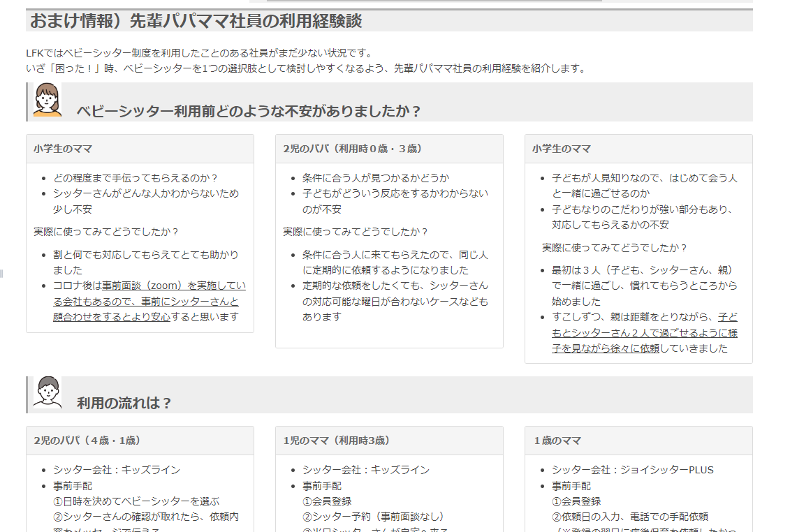Click the bullet 子どもがどういう反応をするかわからない
Image resolution: width=790 pixels, height=532 pixels.
click(395, 201)
